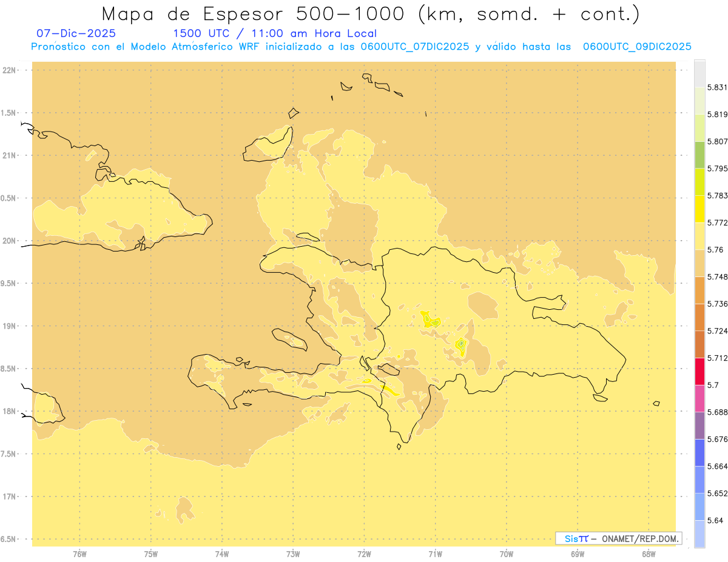Click the legend value 5.652

(718, 493)
